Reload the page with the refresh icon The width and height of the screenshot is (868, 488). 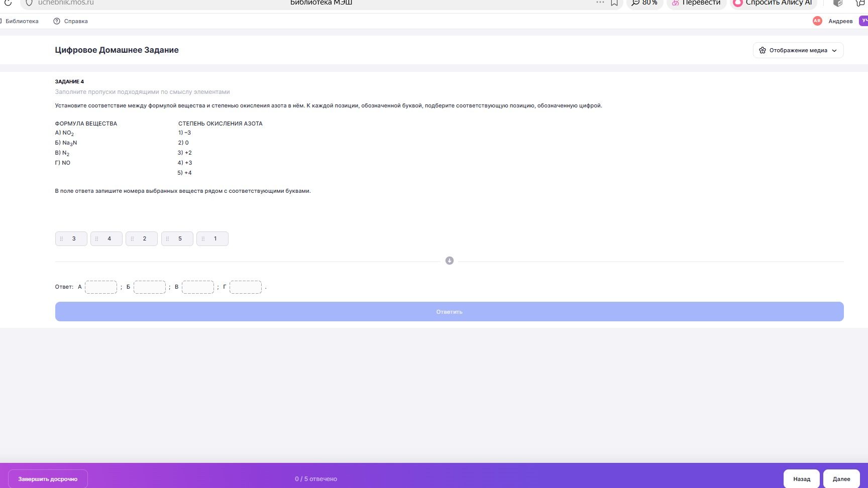(8, 3)
